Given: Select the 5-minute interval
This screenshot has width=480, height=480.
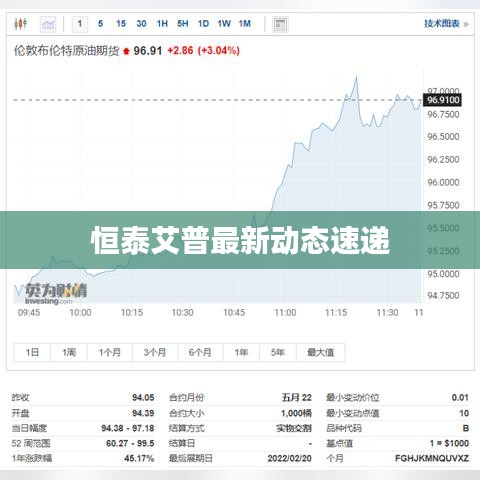Looking at the screenshot, I should pos(100,24).
